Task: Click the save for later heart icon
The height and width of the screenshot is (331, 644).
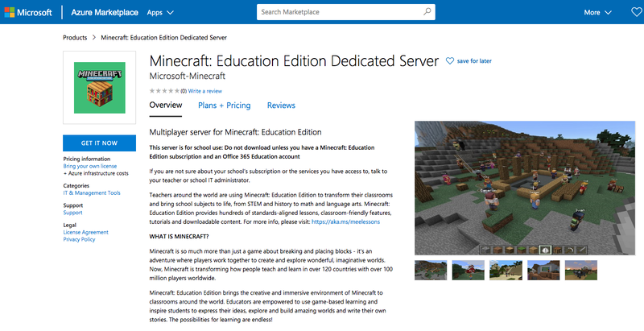Action: 450,60
